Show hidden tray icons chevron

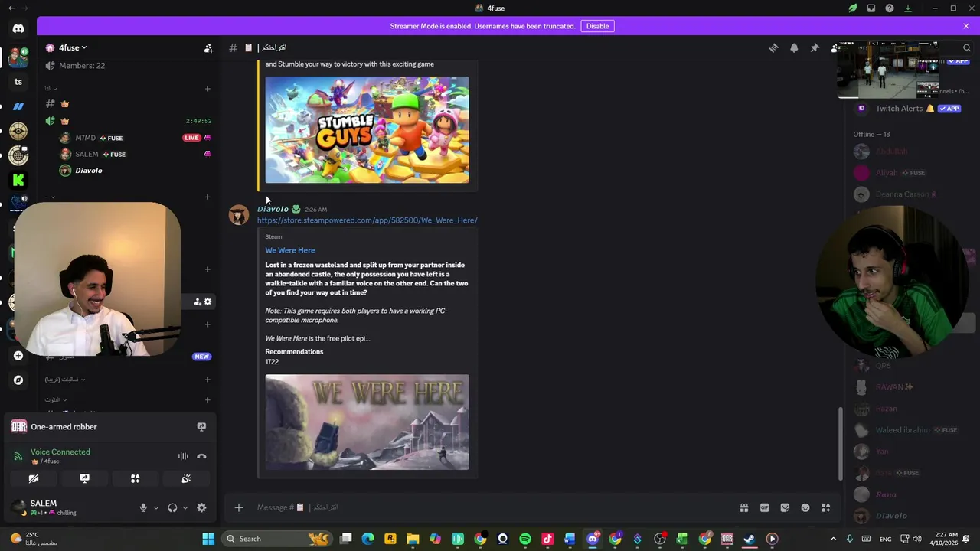[x=833, y=539]
